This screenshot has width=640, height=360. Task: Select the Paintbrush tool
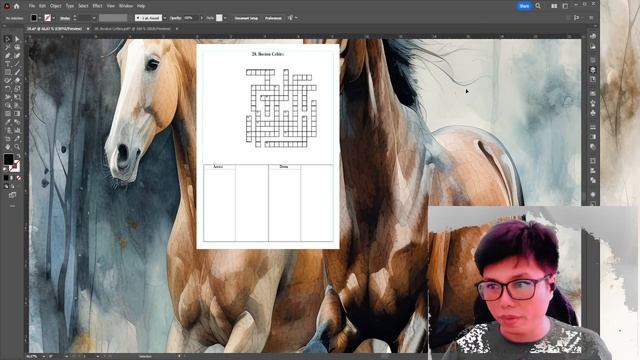(x=17, y=72)
